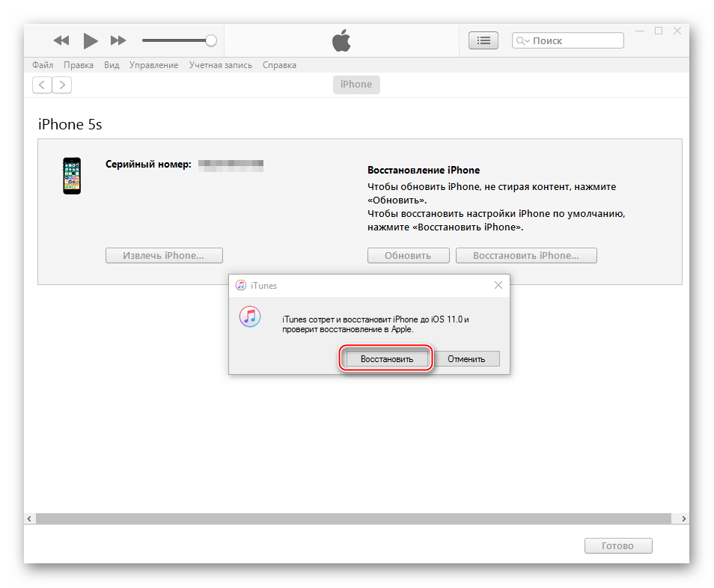Image resolution: width=714 pixels, height=588 pixels.
Task: Select the iPhone device tab
Action: point(356,85)
